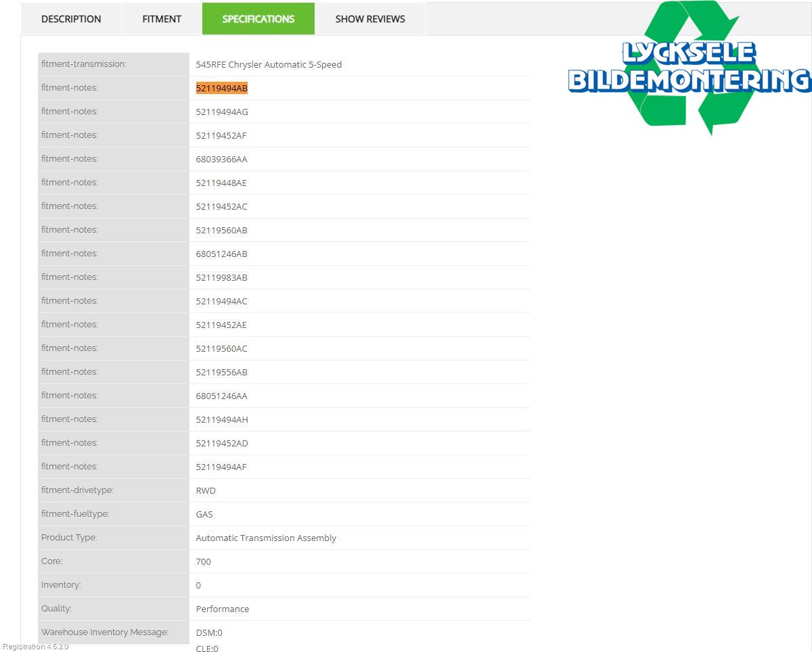Screen dimensions: 812x652
Task: Click the RWD drivetype value
Action: point(206,490)
